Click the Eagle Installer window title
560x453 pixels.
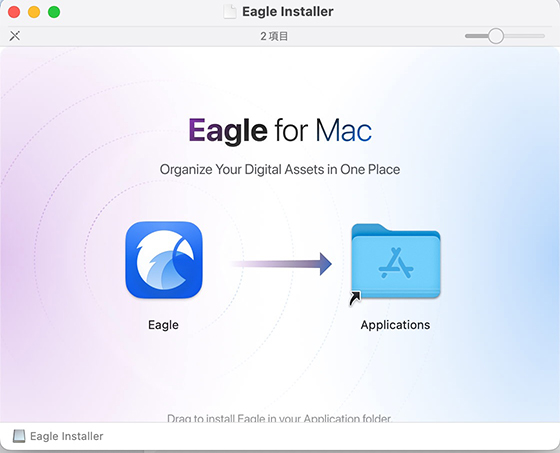pos(288,11)
